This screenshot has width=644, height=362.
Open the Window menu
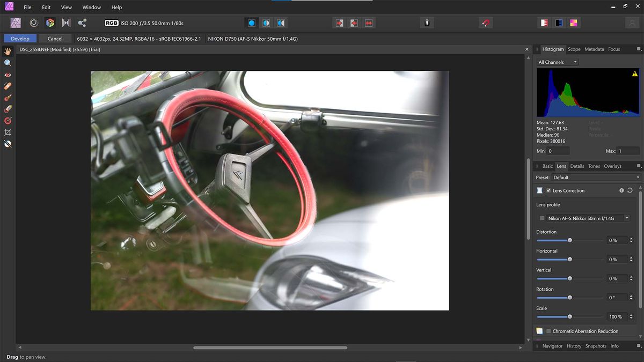point(91,8)
